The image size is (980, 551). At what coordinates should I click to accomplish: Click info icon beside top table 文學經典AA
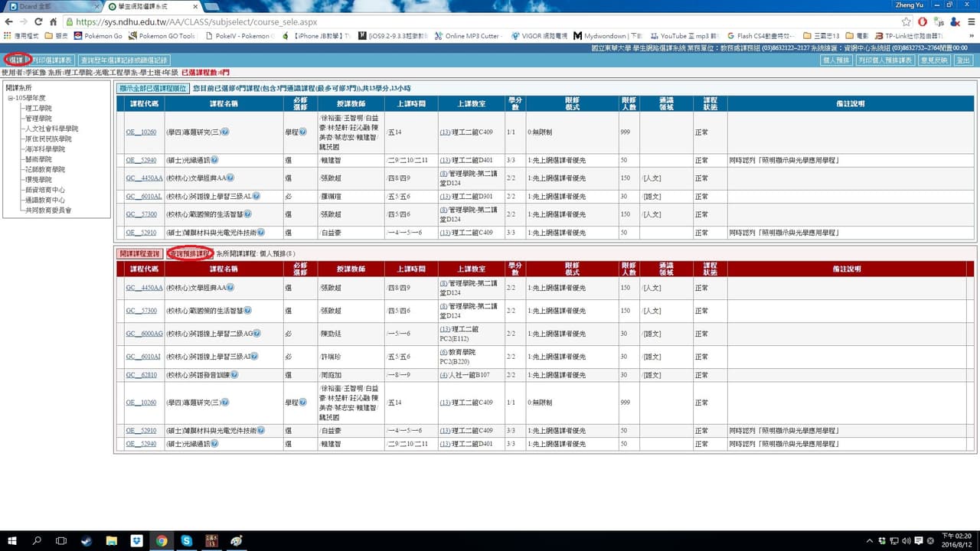(x=230, y=178)
